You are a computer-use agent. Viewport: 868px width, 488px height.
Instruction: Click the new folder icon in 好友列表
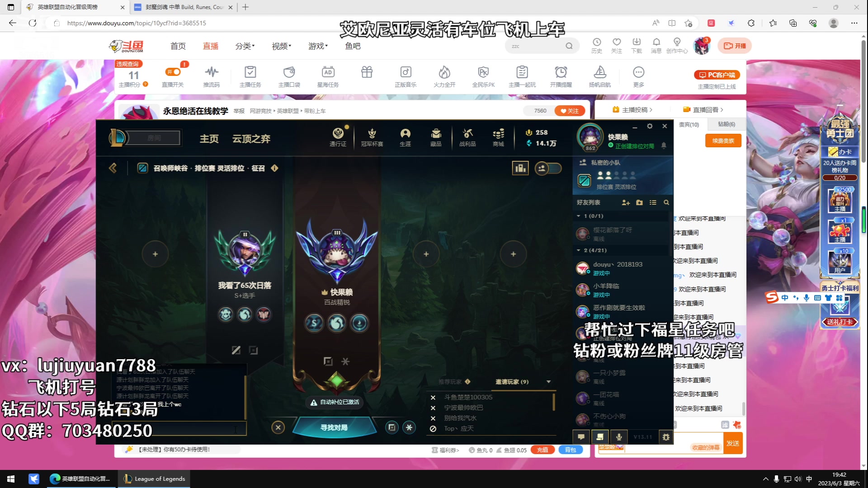click(x=639, y=202)
